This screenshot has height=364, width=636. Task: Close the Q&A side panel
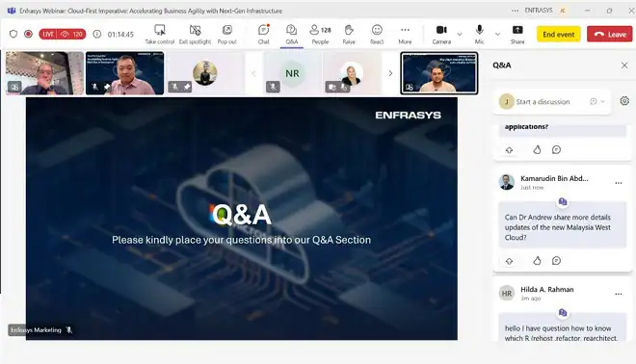tap(624, 65)
